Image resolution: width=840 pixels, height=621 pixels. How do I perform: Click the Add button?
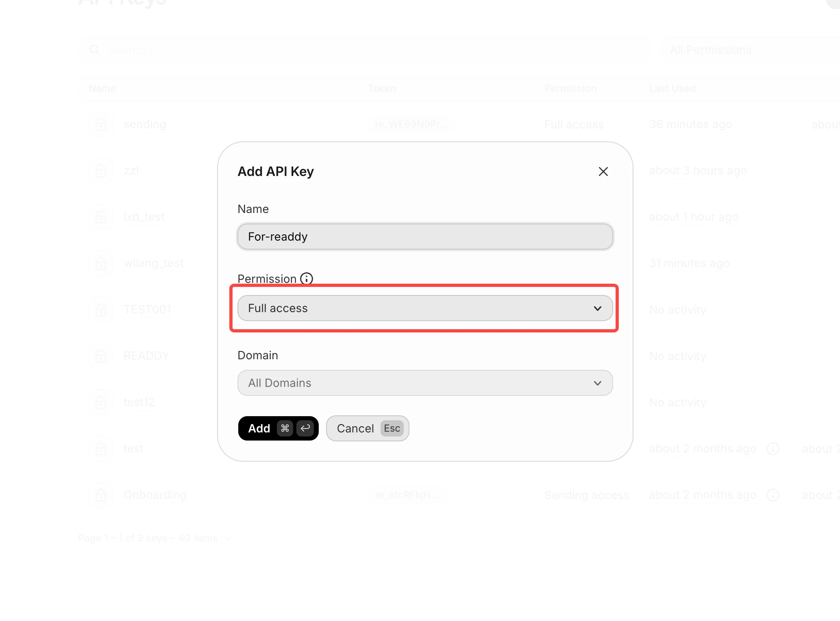(278, 428)
